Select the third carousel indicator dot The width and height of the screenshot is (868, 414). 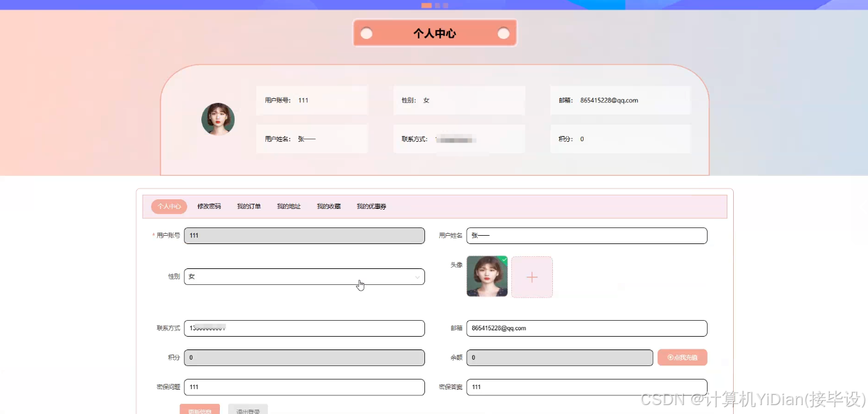click(446, 5)
